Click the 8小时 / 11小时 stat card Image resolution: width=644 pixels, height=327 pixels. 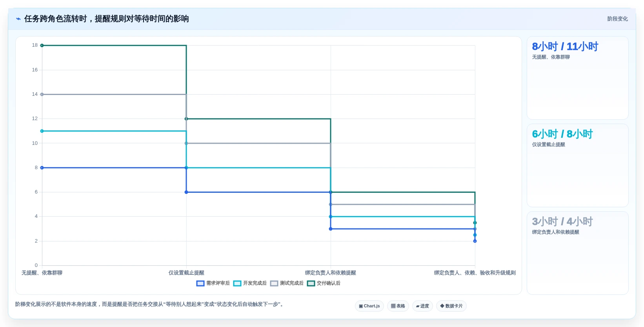pos(578,78)
